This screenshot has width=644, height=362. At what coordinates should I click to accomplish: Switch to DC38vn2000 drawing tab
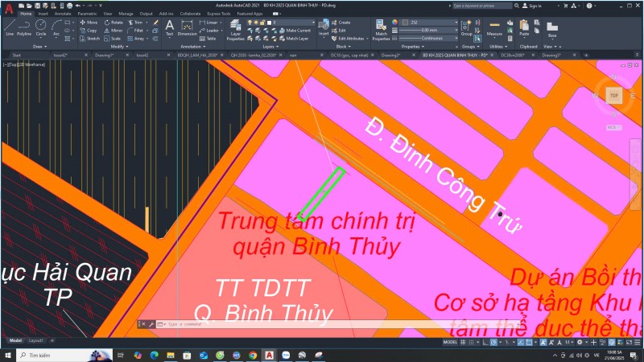click(513, 55)
